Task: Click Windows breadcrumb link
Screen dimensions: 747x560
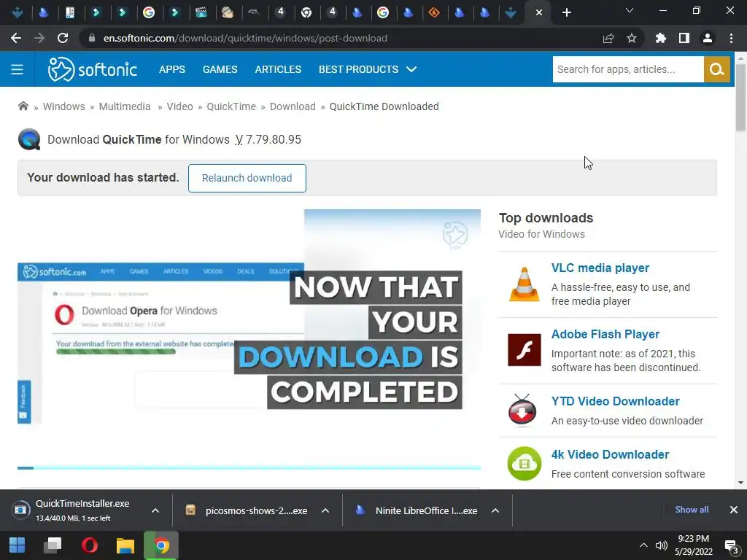Action: coord(64,106)
